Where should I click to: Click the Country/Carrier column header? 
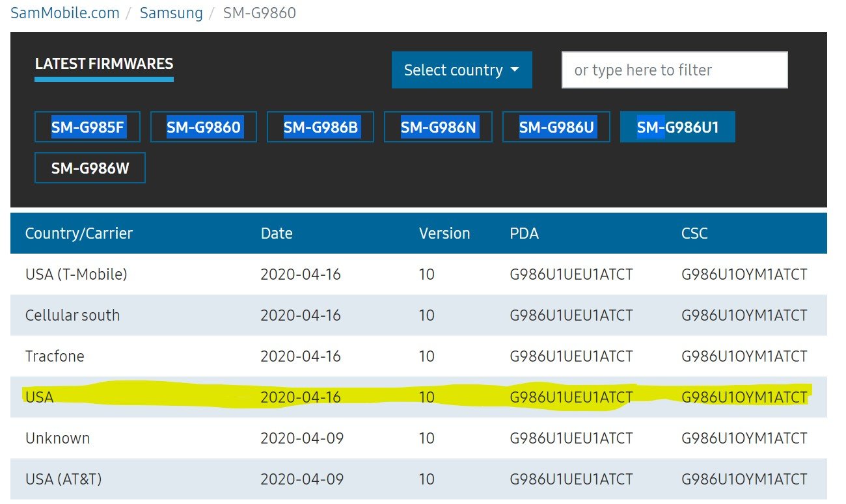pos(79,233)
